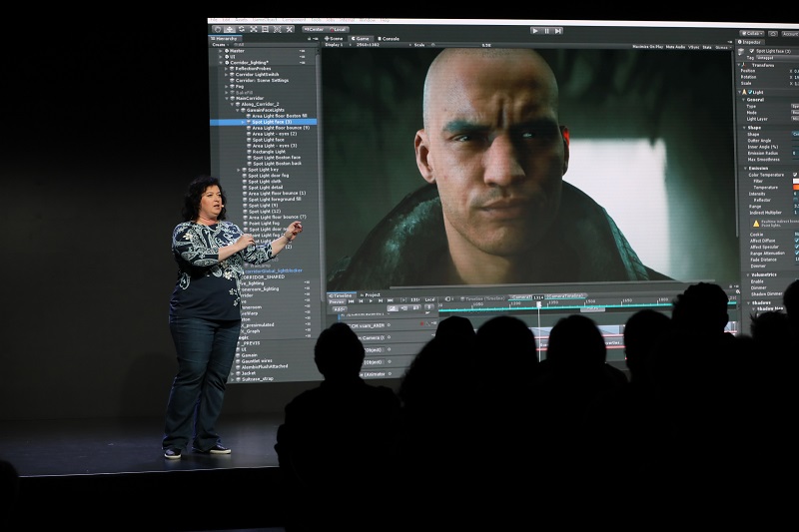Open the Collab dropdown
The width and height of the screenshot is (799, 532).
click(752, 34)
